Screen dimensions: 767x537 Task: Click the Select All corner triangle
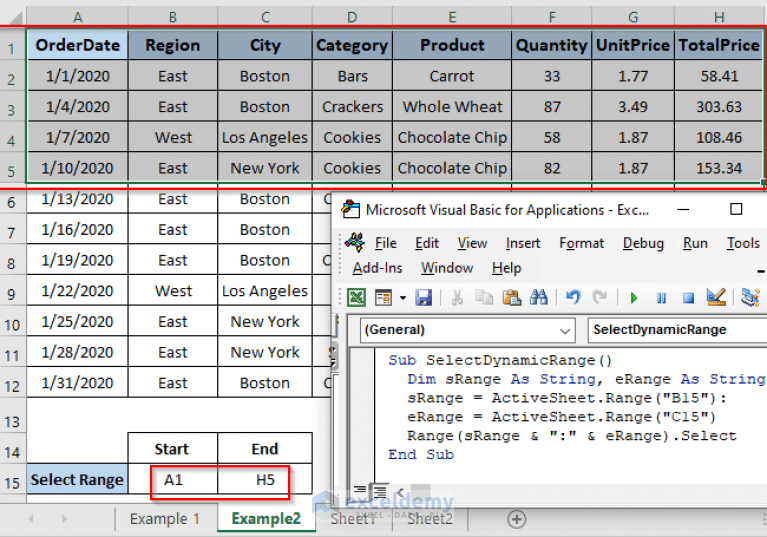(x=15, y=19)
